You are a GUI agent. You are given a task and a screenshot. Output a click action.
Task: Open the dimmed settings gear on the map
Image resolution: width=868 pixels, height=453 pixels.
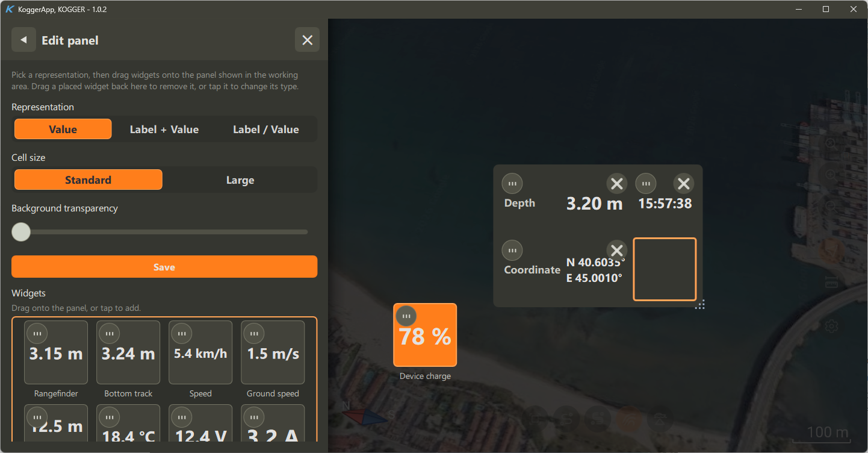[831, 326]
